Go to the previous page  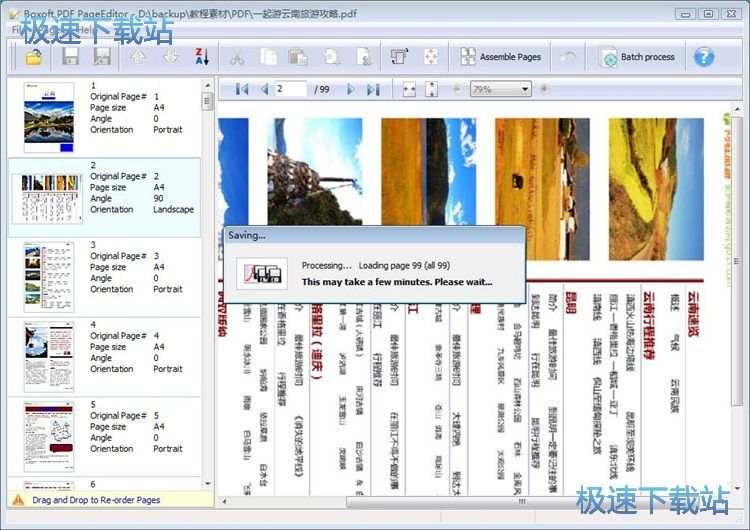264,89
